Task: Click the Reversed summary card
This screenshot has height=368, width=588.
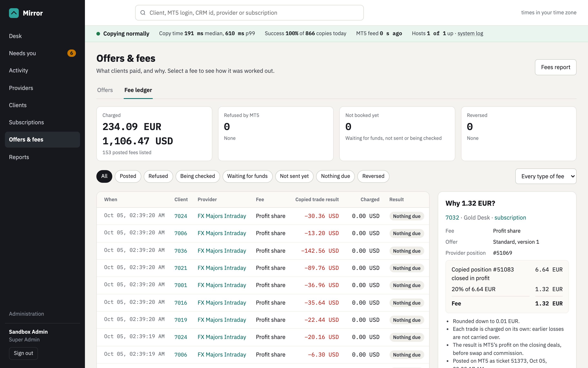Action: 519,134
